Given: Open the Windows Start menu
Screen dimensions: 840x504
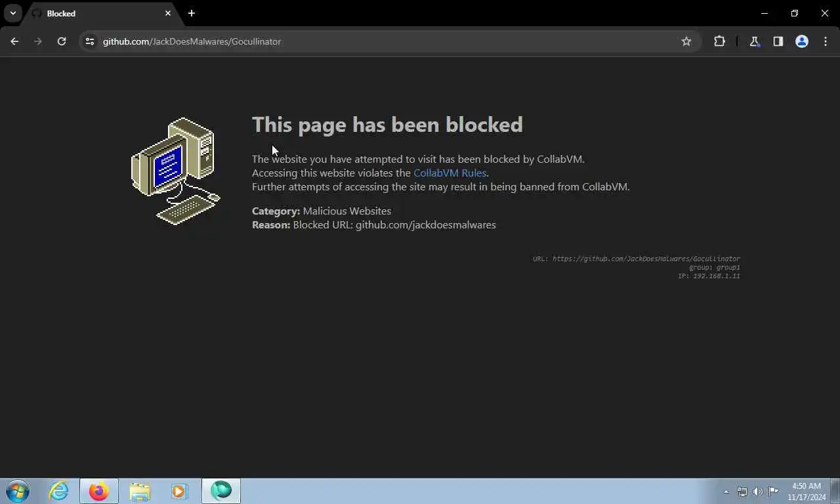Looking at the screenshot, I should 18,491.
